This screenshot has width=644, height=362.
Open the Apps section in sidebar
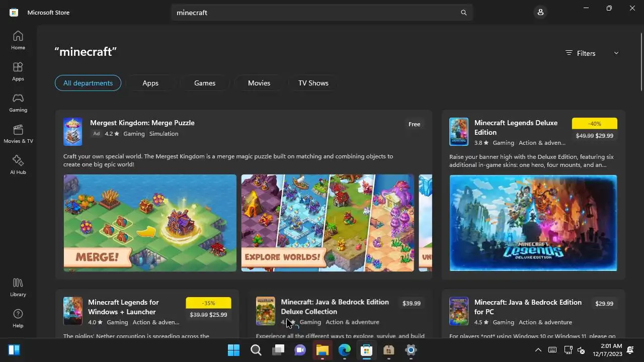tap(18, 71)
